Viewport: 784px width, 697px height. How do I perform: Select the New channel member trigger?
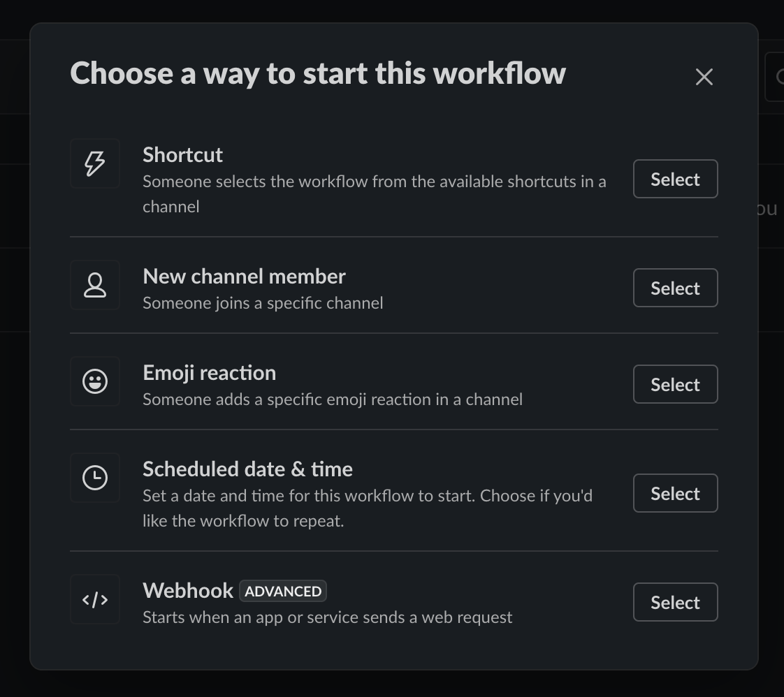[675, 288]
